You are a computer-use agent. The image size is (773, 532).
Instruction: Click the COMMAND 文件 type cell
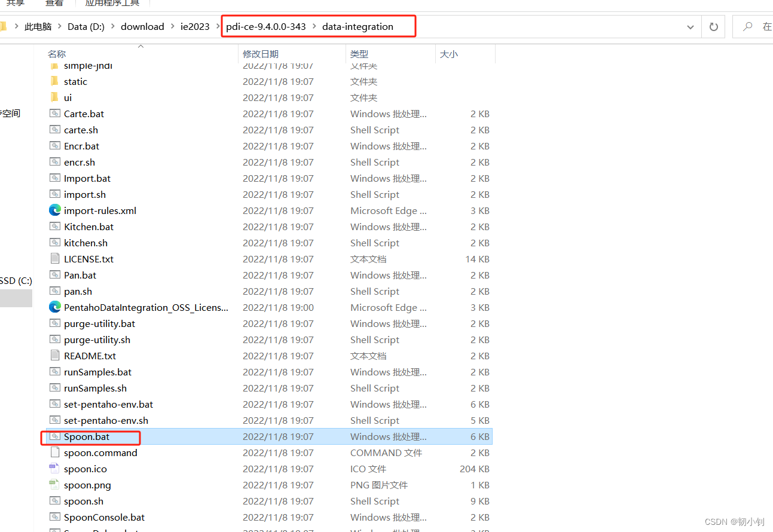pyautogui.click(x=386, y=452)
